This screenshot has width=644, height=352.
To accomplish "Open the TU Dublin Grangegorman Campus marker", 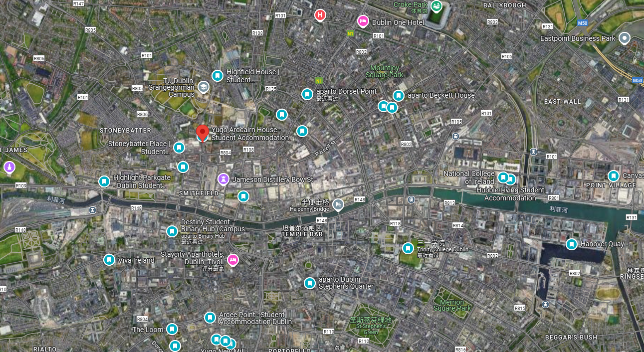I will [204, 87].
